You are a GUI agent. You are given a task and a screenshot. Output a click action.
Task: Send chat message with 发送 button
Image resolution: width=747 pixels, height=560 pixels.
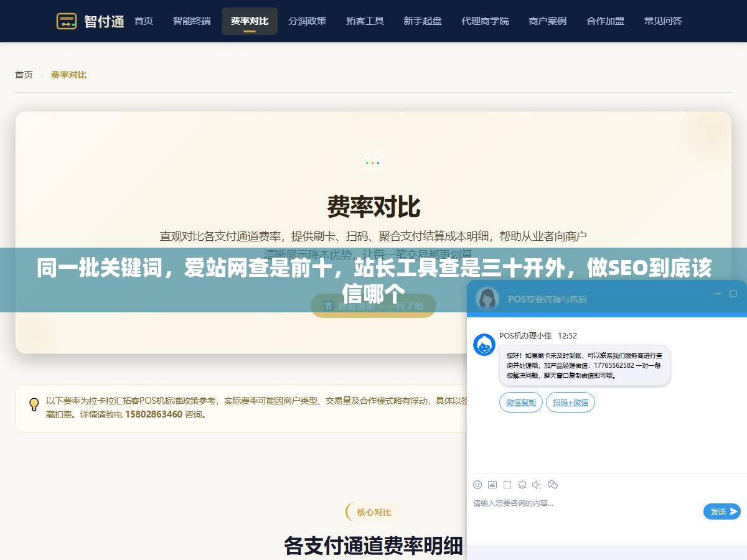[722, 511]
